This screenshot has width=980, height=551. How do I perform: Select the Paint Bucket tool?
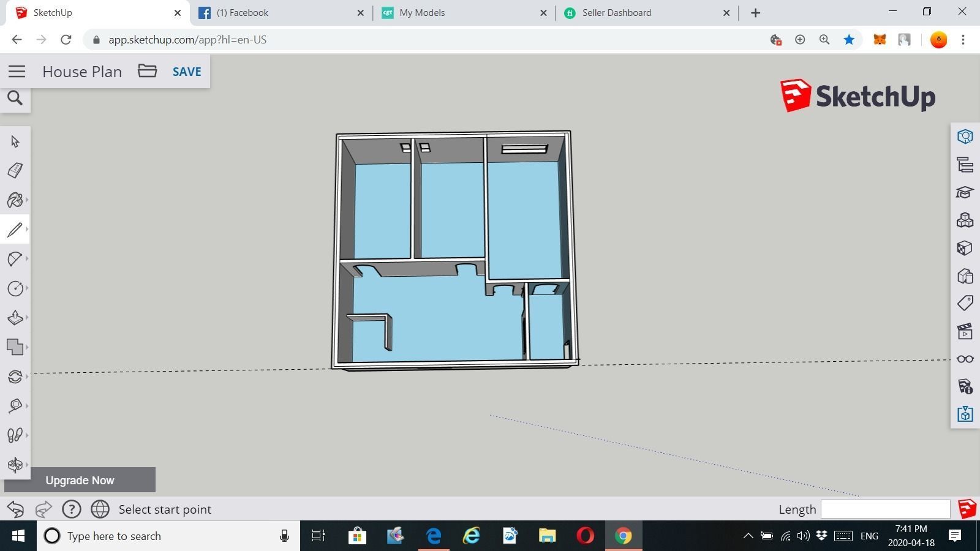15,200
